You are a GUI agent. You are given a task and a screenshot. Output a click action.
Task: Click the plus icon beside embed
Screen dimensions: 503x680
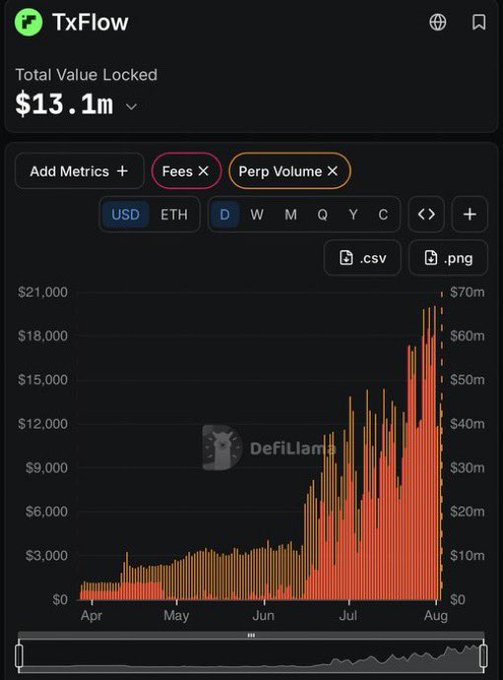coord(470,214)
